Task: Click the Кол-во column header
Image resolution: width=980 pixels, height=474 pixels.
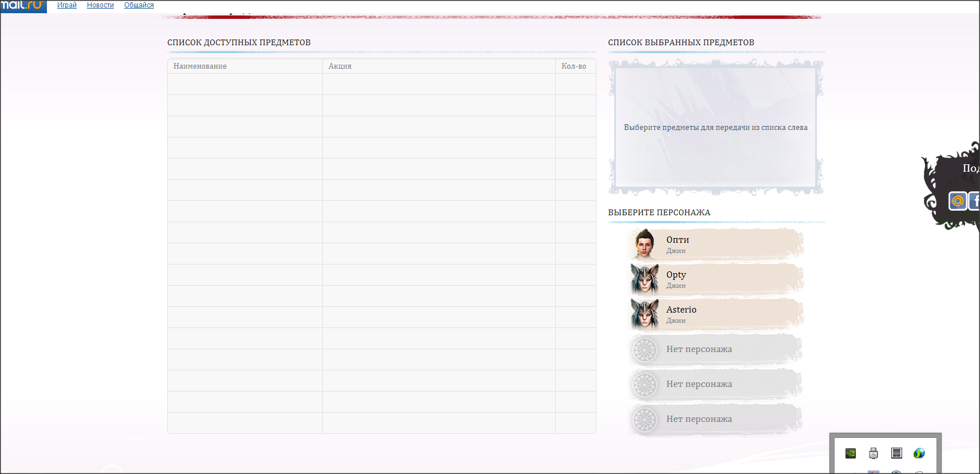Action: (575, 66)
